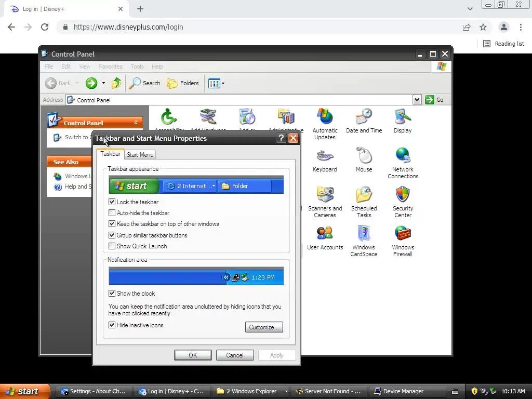Open the Views dropdown in Control Panel toolbar

pos(216,83)
